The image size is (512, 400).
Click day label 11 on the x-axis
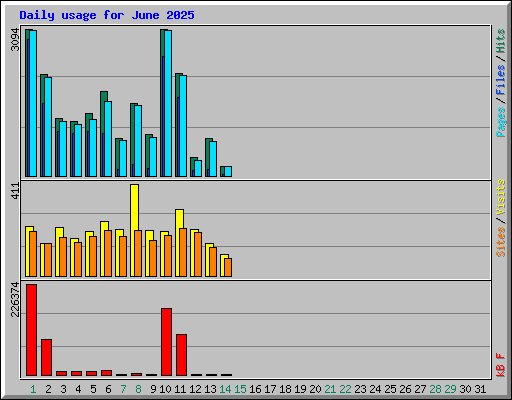point(180,389)
